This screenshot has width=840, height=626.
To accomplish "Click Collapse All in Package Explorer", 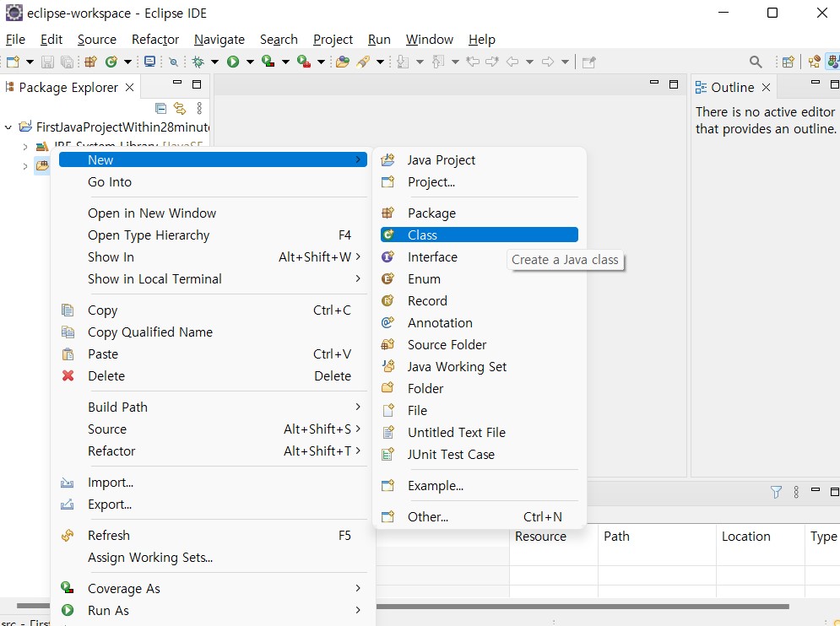I will pos(160,109).
